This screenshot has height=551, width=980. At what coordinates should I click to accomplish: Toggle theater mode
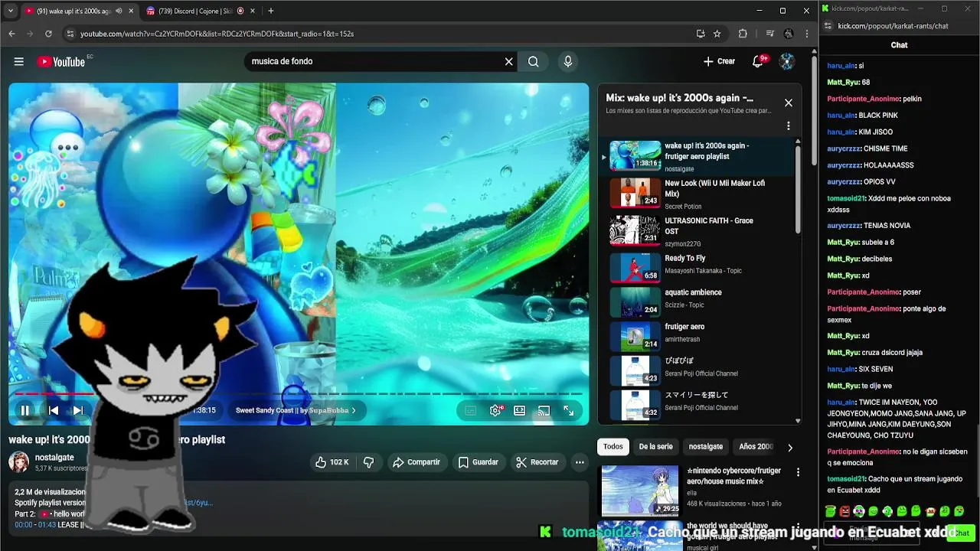tap(519, 410)
